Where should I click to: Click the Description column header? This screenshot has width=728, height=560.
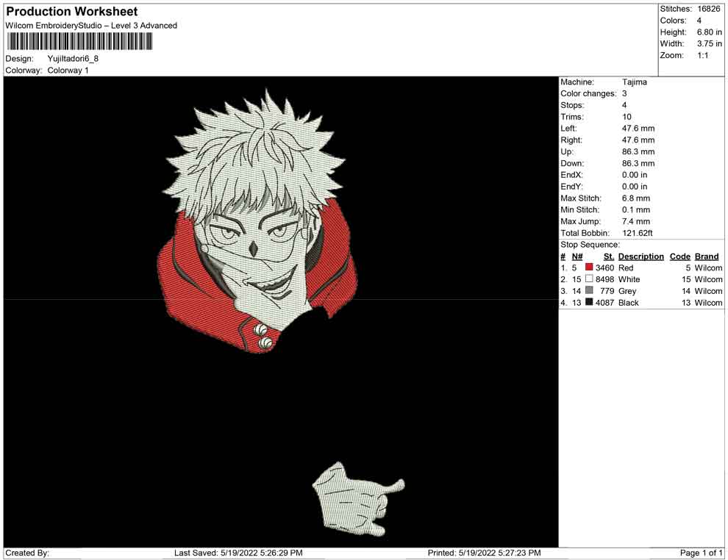click(x=640, y=256)
